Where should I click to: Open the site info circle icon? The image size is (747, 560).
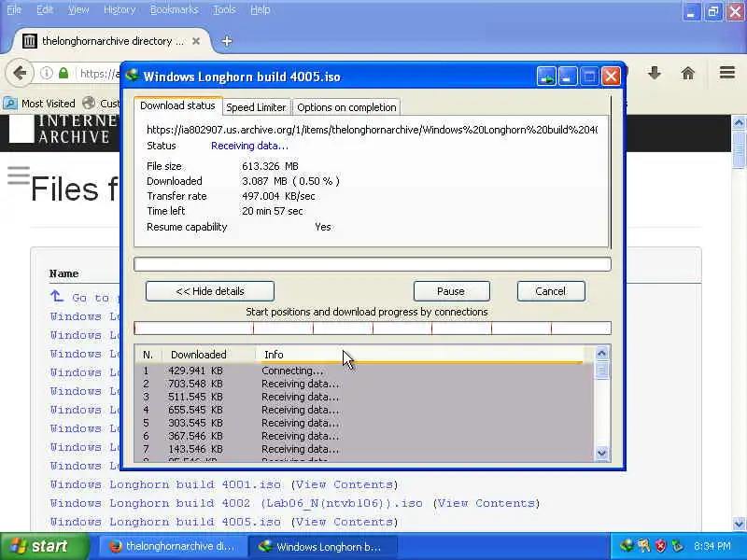[x=46, y=74]
